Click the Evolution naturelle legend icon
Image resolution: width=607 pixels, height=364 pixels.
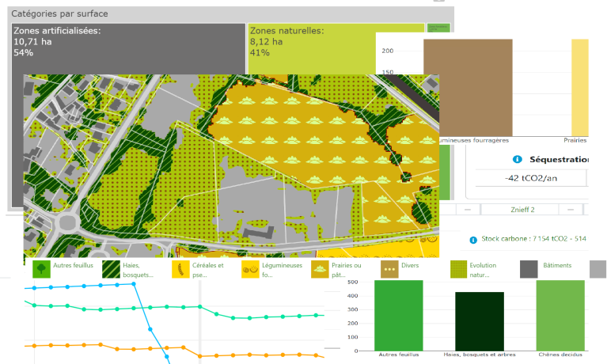[459, 270]
